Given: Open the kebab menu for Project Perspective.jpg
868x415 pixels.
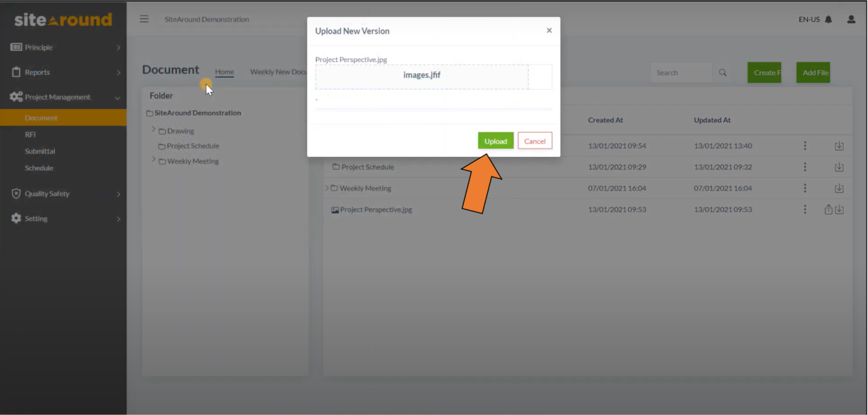Looking at the screenshot, I should pyautogui.click(x=805, y=209).
